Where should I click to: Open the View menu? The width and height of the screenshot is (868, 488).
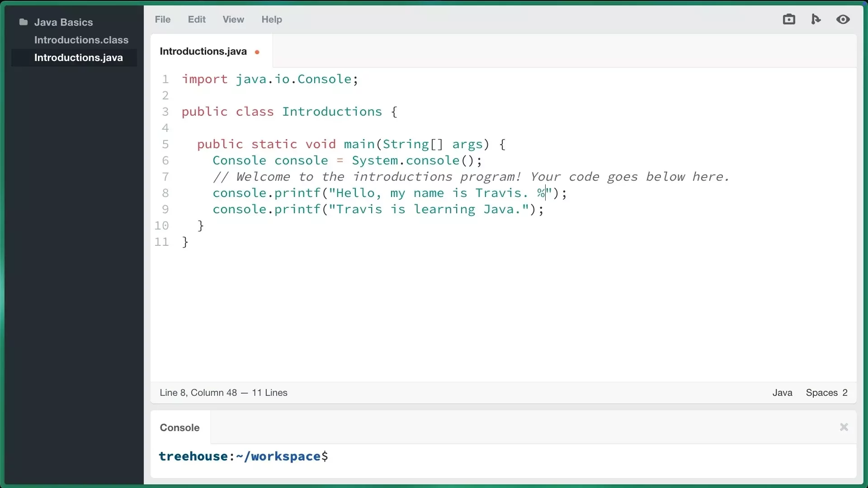pyautogui.click(x=233, y=19)
